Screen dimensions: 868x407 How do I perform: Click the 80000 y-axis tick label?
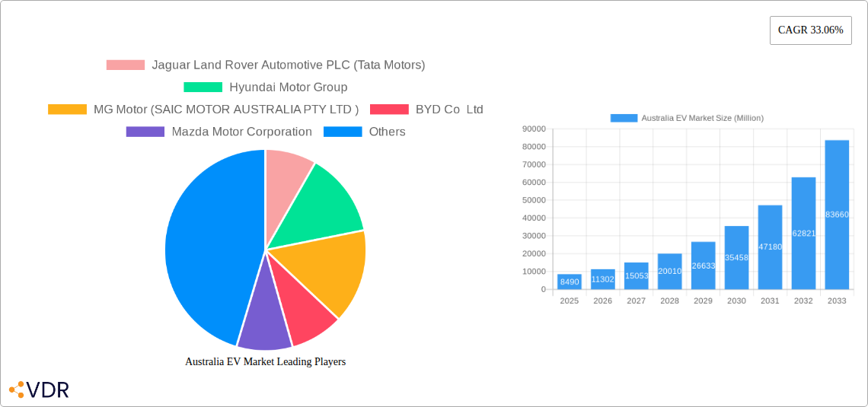(x=534, y=147)
